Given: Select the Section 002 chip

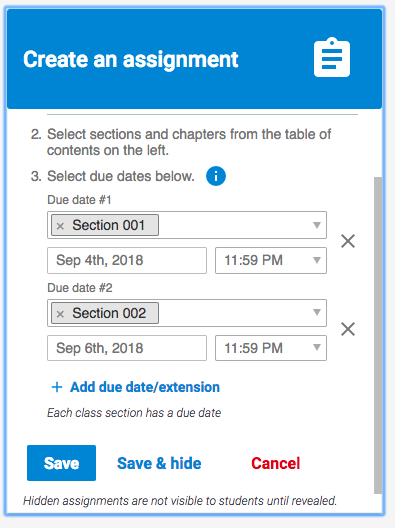Looking at the screenshot, I should pos(105,313).
